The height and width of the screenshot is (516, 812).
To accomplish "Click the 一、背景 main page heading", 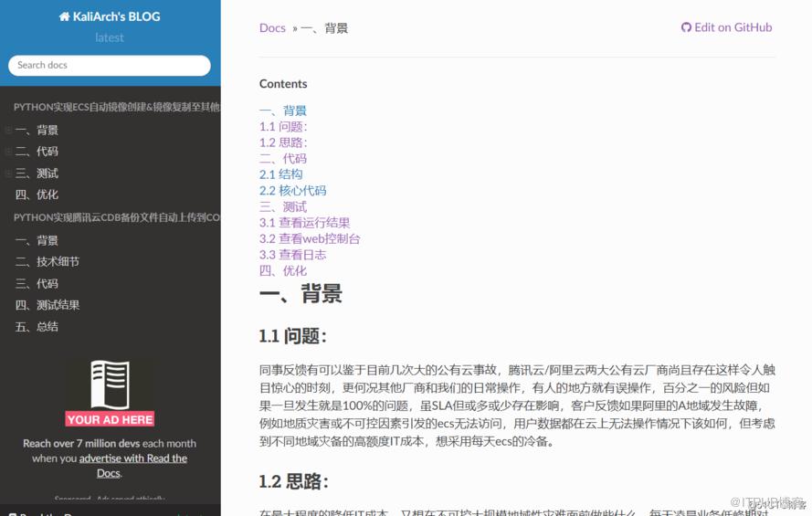I will click(301, 293).
